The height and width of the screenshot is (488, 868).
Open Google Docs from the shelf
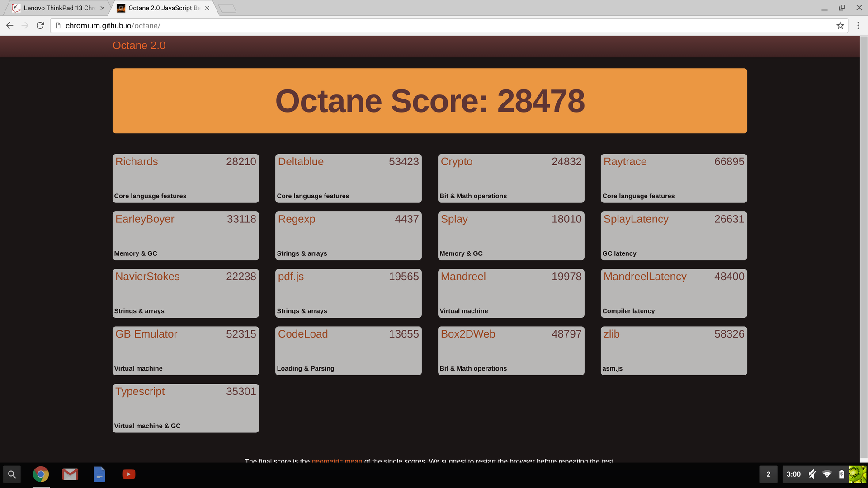tap(99, 474)
